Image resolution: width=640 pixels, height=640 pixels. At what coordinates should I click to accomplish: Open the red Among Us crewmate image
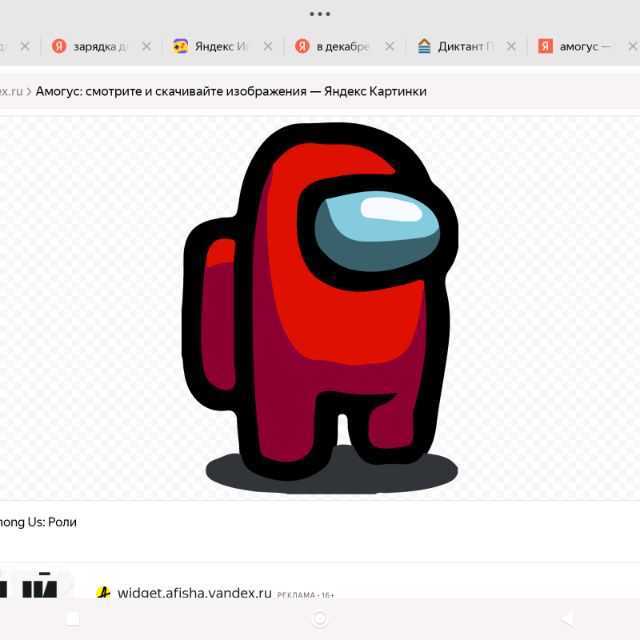[320, 308]
